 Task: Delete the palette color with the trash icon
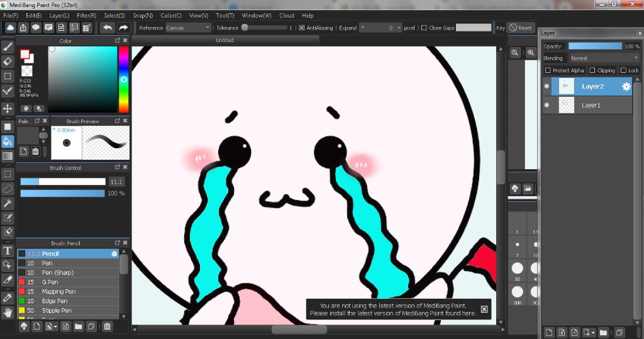pyautogui.click(x=35, y=151)
